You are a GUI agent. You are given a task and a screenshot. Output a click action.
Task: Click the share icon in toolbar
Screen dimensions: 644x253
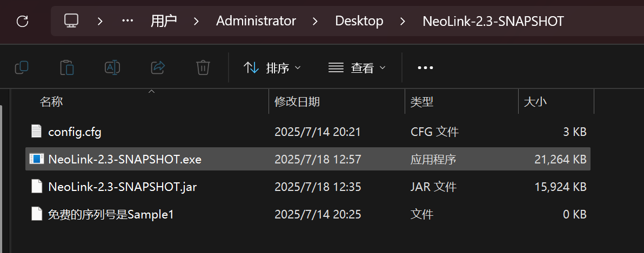[158, 67]
